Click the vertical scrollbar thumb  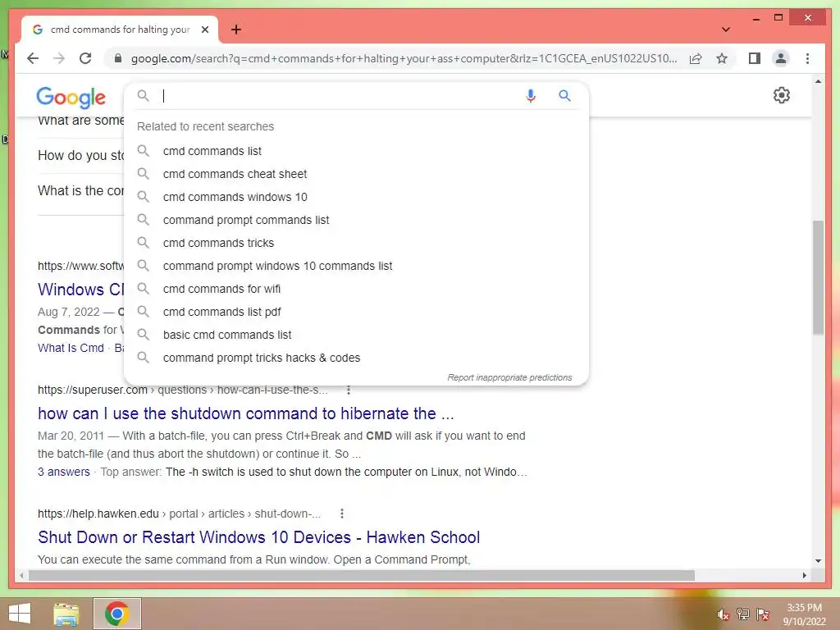pyautogui.click(x=818, y=277)
